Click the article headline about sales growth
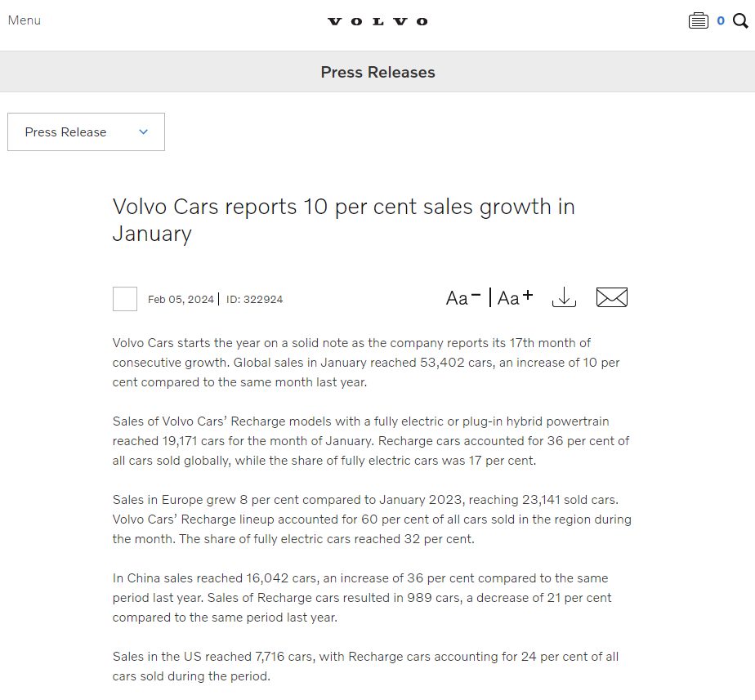The height and width of the screenshot is (700, 755). coord(344,220)
